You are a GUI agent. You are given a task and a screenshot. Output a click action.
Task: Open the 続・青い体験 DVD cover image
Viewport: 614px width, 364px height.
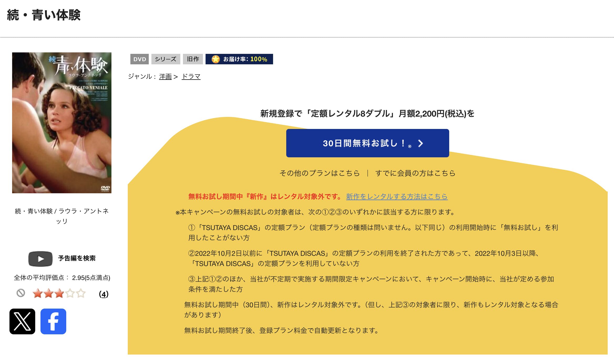click(62, 123)
